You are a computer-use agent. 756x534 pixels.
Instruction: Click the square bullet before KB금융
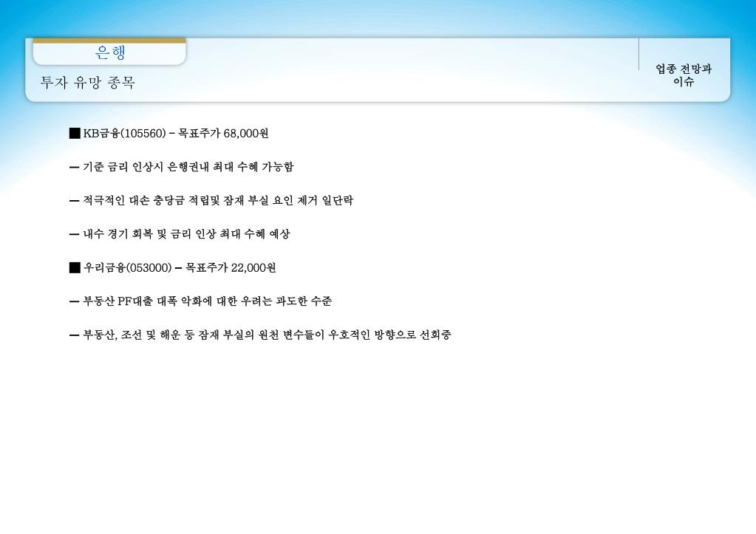tap(75, 134)
